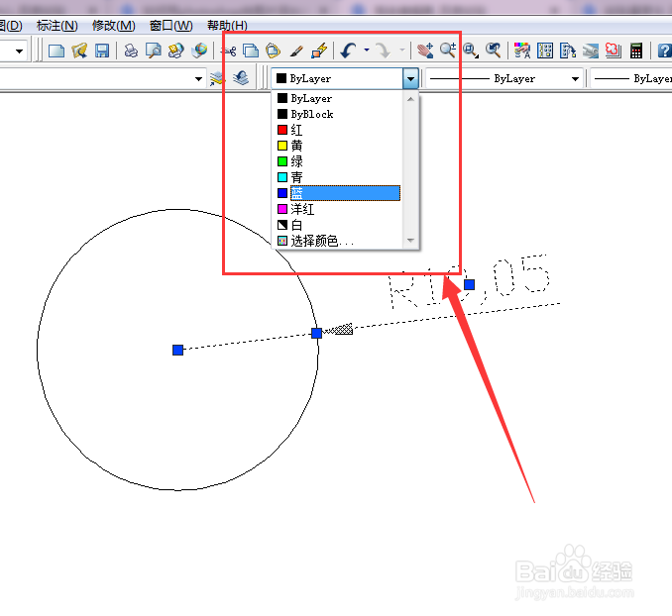Undo the last action
Screen dimensions: 672x616
pos(349,51)
